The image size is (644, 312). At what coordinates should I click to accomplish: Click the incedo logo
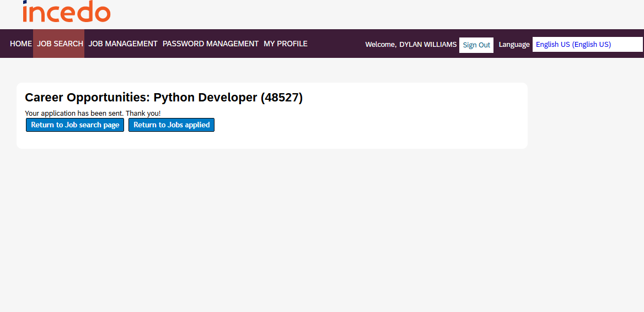66,12
